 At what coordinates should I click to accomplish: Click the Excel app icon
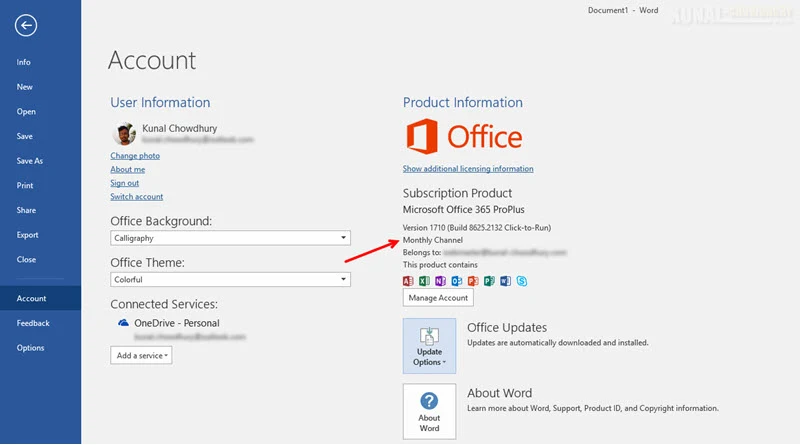pos(424,281)
